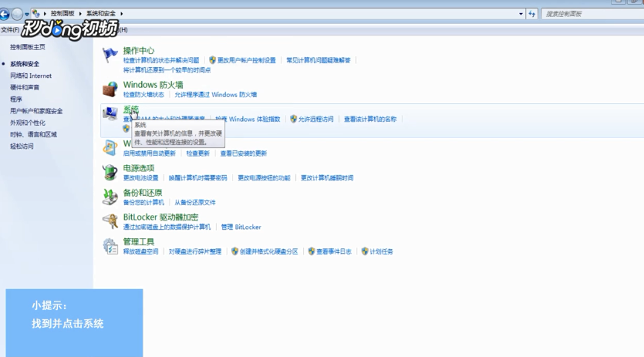Click the search control panel field

click(592, 14)
